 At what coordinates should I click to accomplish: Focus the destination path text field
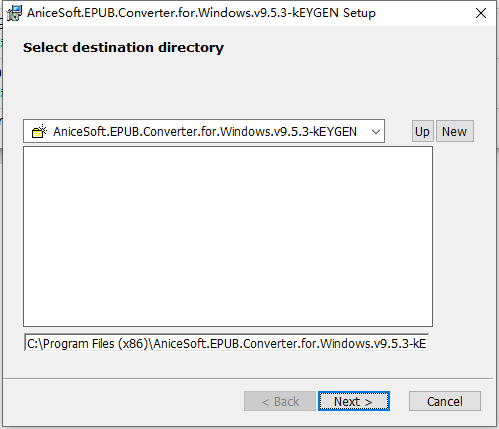(x=226, y=343)
